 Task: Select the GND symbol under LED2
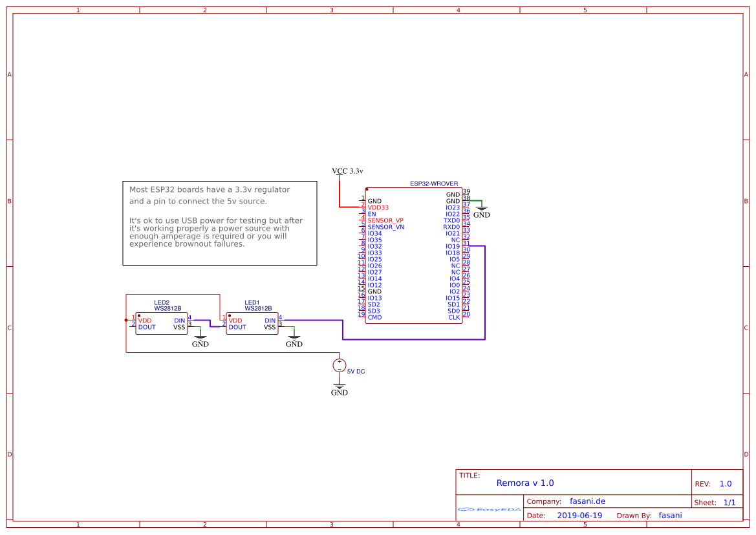pos(200,340)
